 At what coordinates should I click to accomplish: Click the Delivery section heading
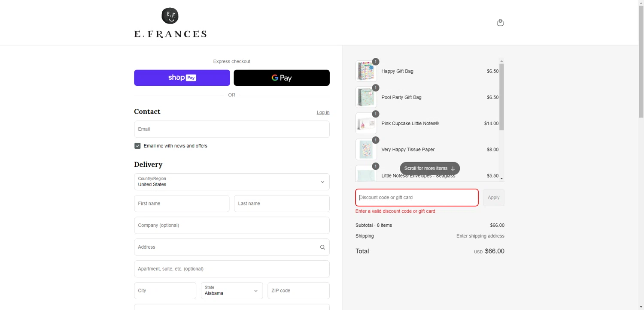148,165
